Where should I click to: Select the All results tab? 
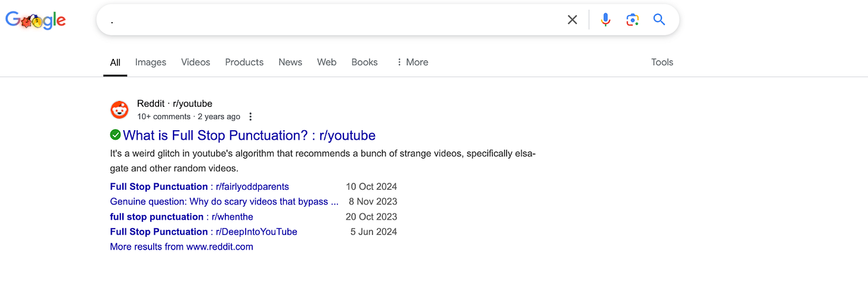click(x=115, y=62)
